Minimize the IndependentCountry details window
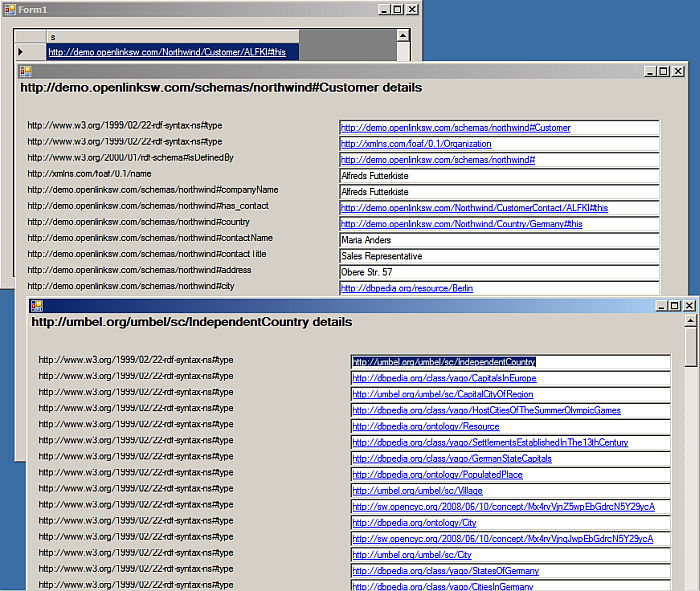Screen dimensions: 700x591 pyautogui.click(x=662, y=306)
